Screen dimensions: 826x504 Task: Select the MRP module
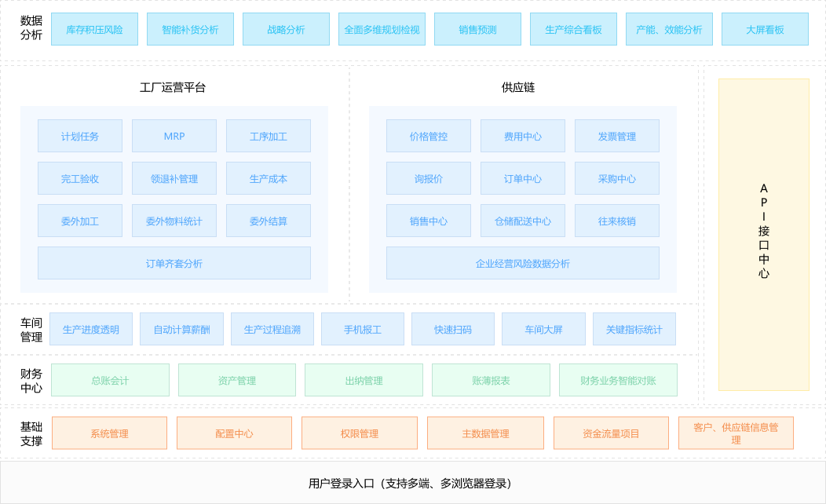pyautogui.click(x=174, y=136)
